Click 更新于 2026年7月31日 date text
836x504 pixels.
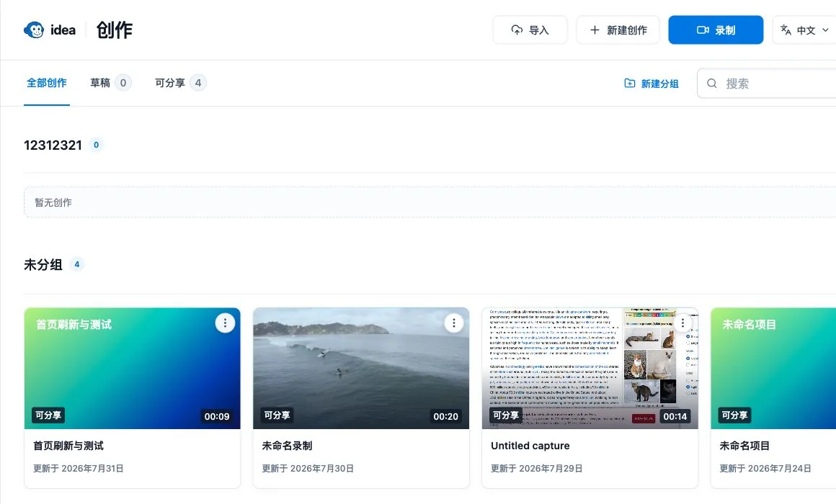tap(79, 468)
